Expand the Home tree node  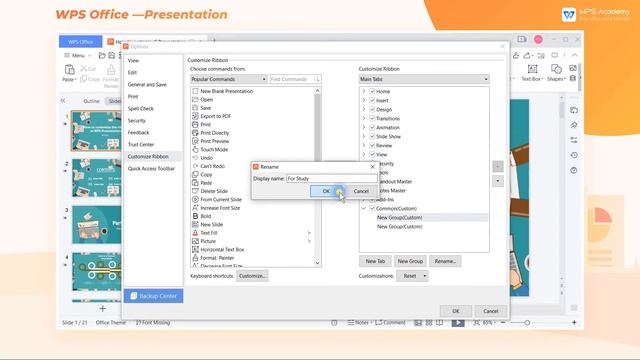pos(364,91)
